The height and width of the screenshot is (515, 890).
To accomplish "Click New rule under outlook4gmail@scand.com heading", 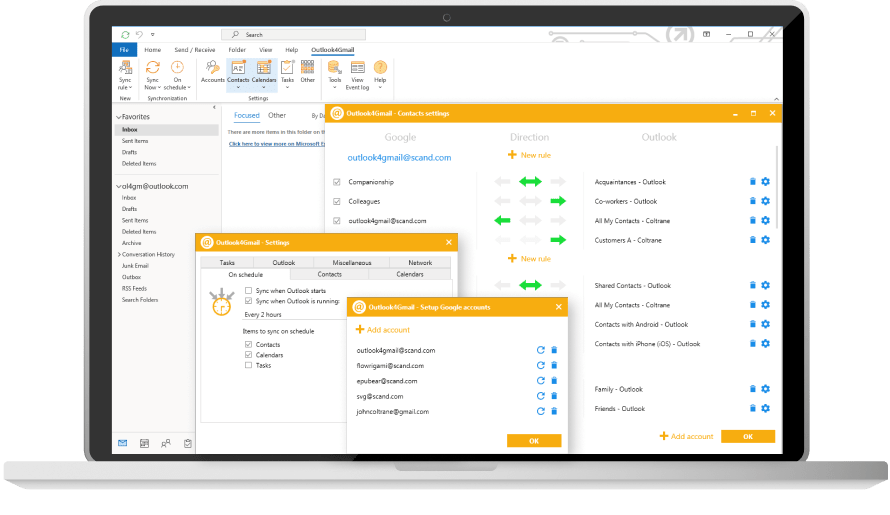I will pyautogui.click(x=529, y=155).
